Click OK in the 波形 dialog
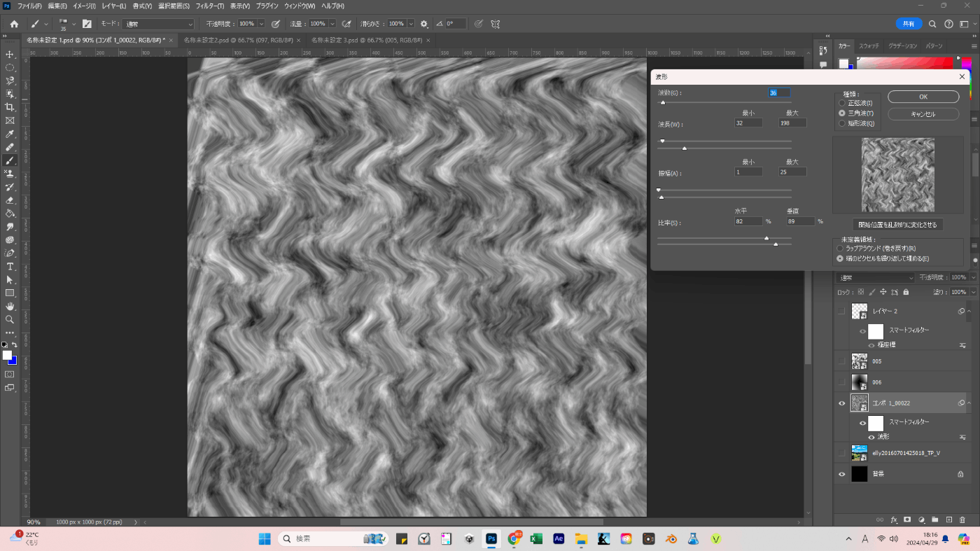The image size is (980, 551). [x=923, y=97]
